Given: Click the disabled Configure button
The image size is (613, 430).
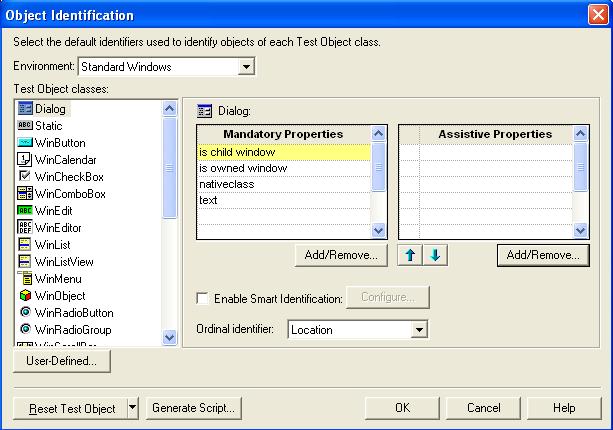Looking at the screenshot, I should (388, 297).
